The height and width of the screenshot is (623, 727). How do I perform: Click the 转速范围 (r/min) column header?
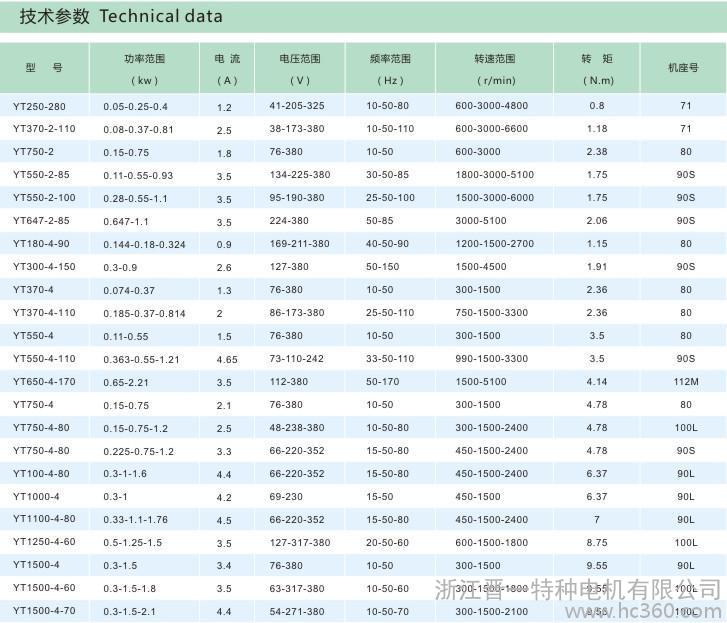(x=494, y=68)
